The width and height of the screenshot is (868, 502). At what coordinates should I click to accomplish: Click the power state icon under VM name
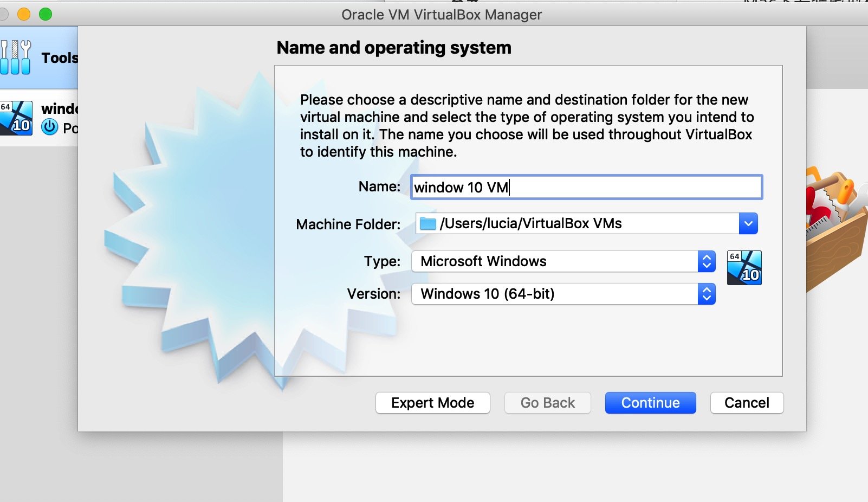click(50, 127)
